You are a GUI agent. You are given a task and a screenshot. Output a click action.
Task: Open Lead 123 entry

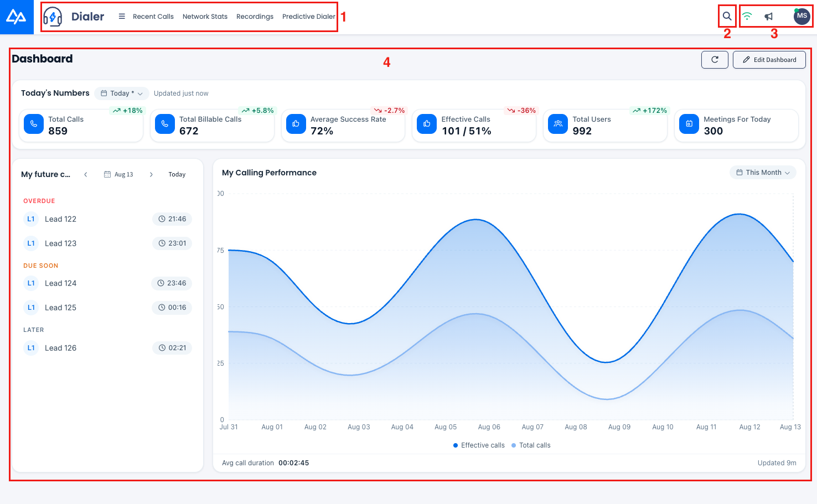click(60, 243)
